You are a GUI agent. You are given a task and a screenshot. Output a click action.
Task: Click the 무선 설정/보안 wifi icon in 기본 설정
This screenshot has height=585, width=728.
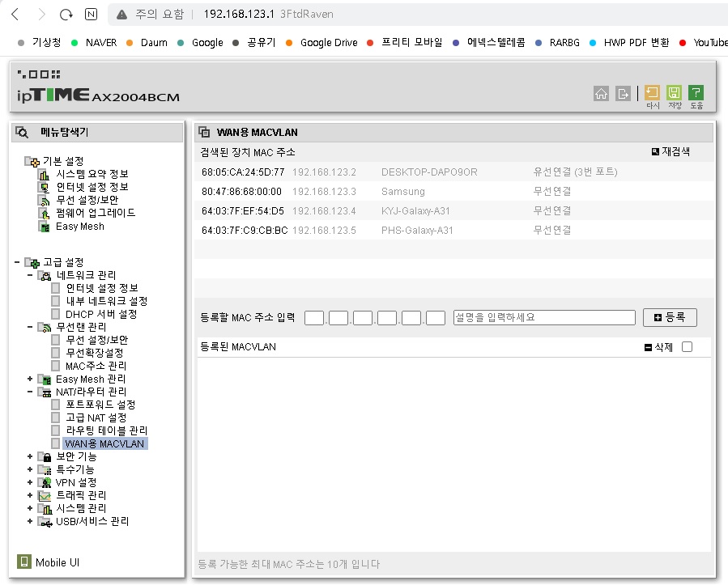pyautogui.click(x=44, y=201)
